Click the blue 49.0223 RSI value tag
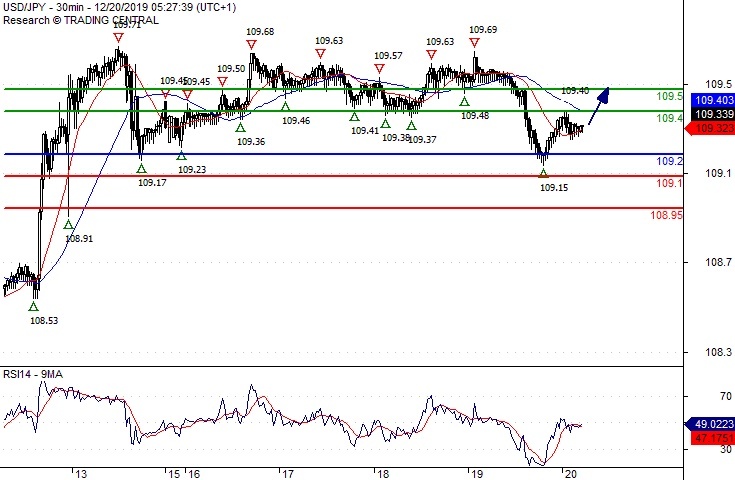The width and height of the screenshot is (735, 480). (709, 424)
